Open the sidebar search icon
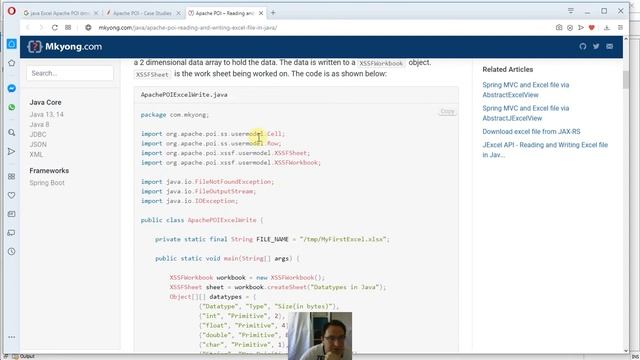This screenshot has height=360, width=640. 12,133
